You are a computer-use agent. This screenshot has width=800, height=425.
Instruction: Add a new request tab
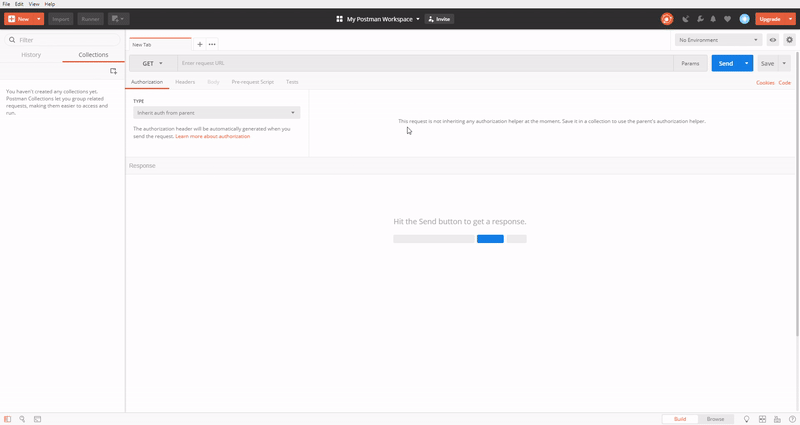pos(199,44)
